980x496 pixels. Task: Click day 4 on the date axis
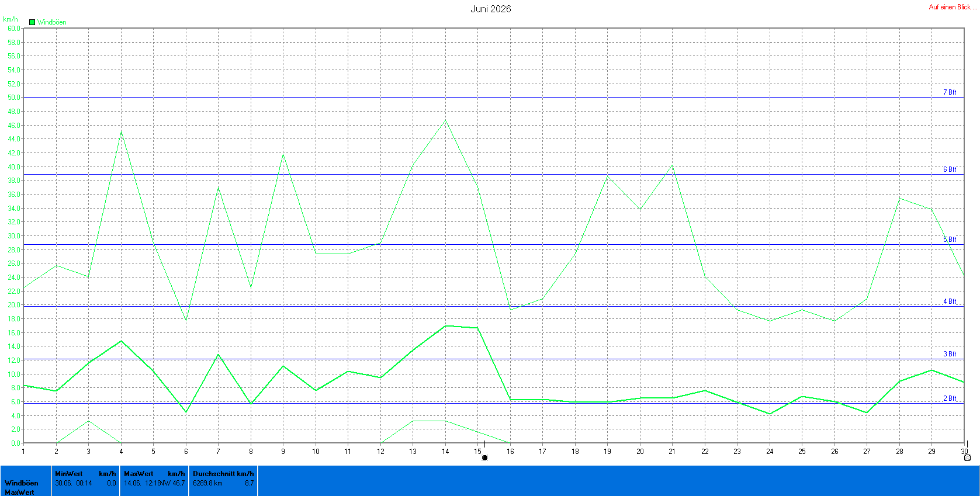pos(121,451)
